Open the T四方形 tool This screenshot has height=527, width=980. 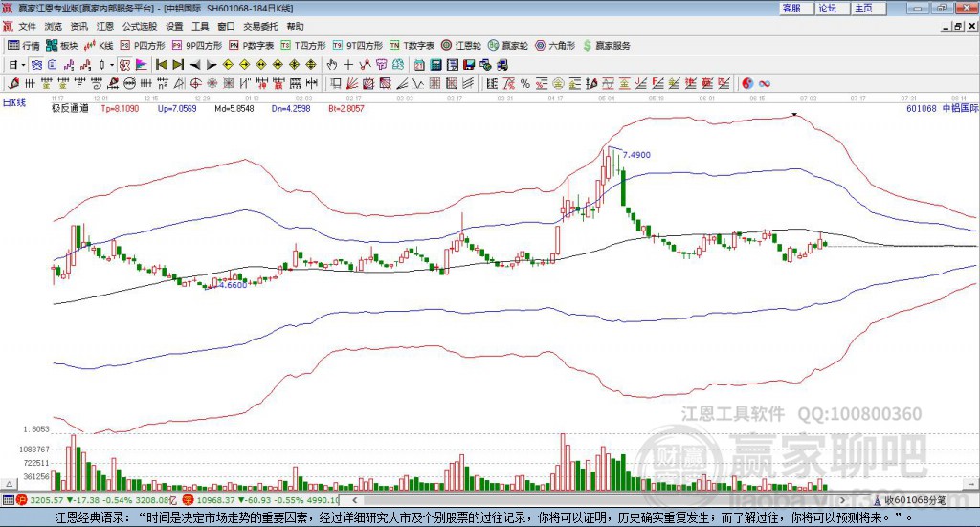(303, 46)
